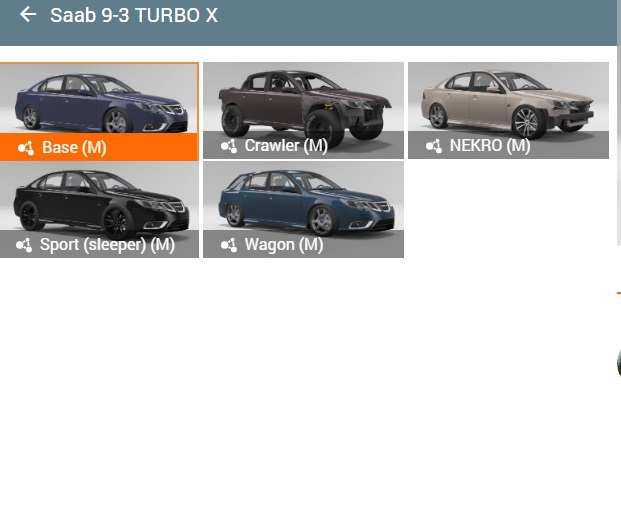Click the round icon at the right edge
621x531 pixels.
[618, 362]
